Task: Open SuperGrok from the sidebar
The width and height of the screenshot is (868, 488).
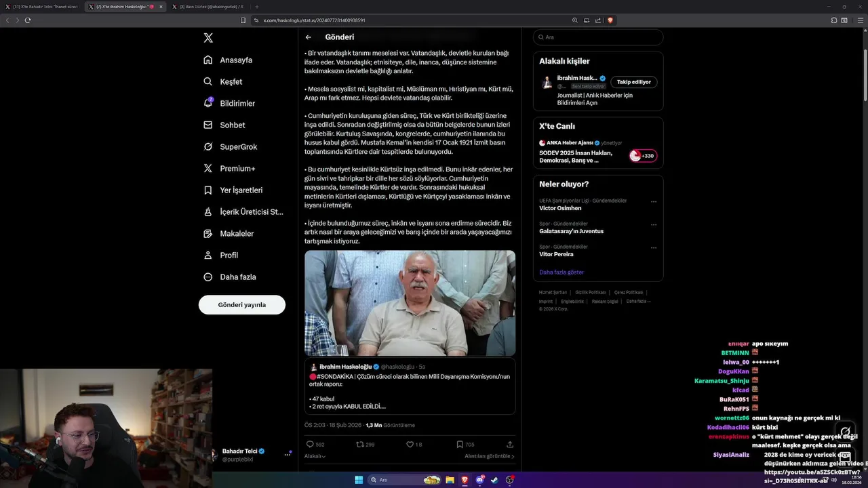Action: click(x=230, y=146)
